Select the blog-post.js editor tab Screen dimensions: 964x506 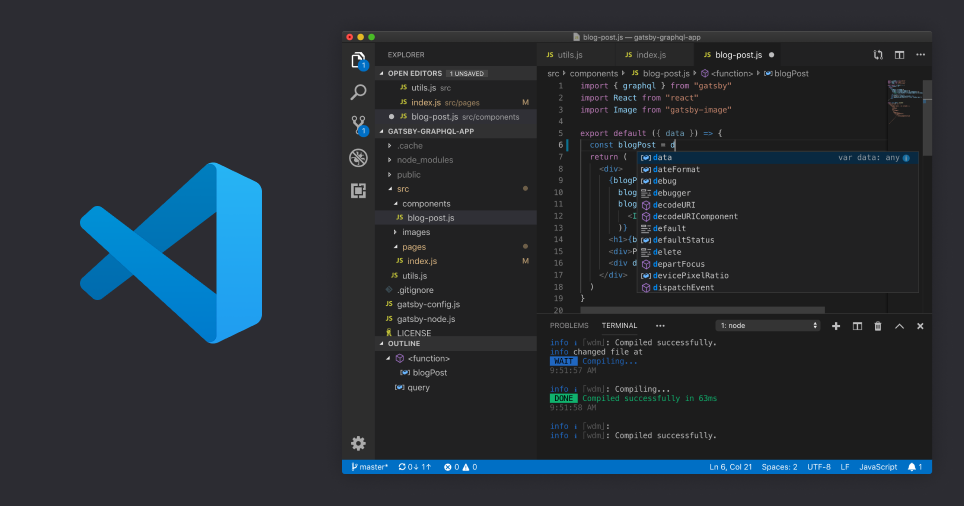coord(740,55)
